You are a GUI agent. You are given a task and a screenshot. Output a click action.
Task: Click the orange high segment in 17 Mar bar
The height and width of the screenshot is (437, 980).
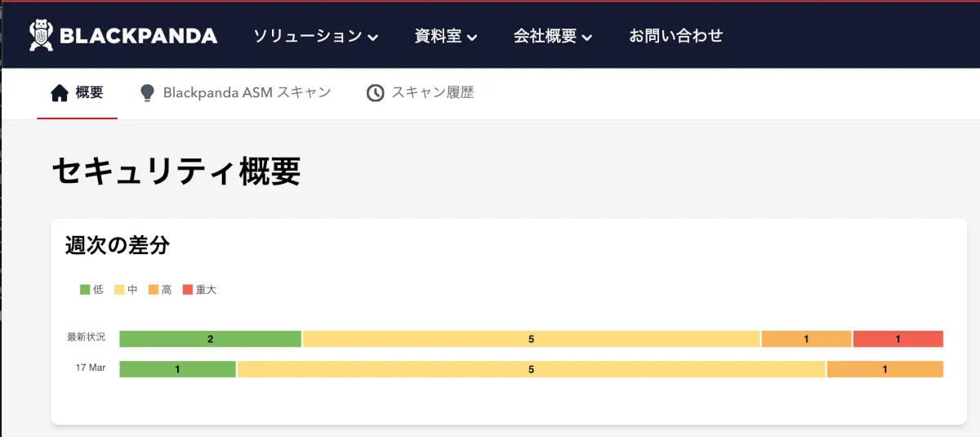point(884,369)
